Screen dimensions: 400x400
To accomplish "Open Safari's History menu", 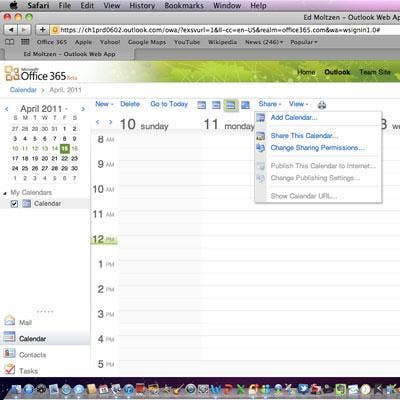I will (x=142, y=6).
